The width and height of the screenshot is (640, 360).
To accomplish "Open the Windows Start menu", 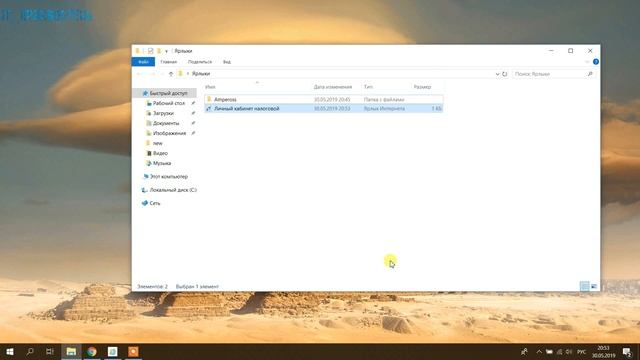I will click(x=10, y=351).
